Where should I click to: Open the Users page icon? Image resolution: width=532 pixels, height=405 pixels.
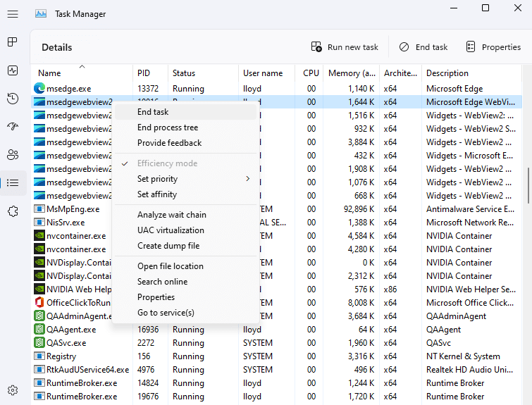[x=13, y=155]
